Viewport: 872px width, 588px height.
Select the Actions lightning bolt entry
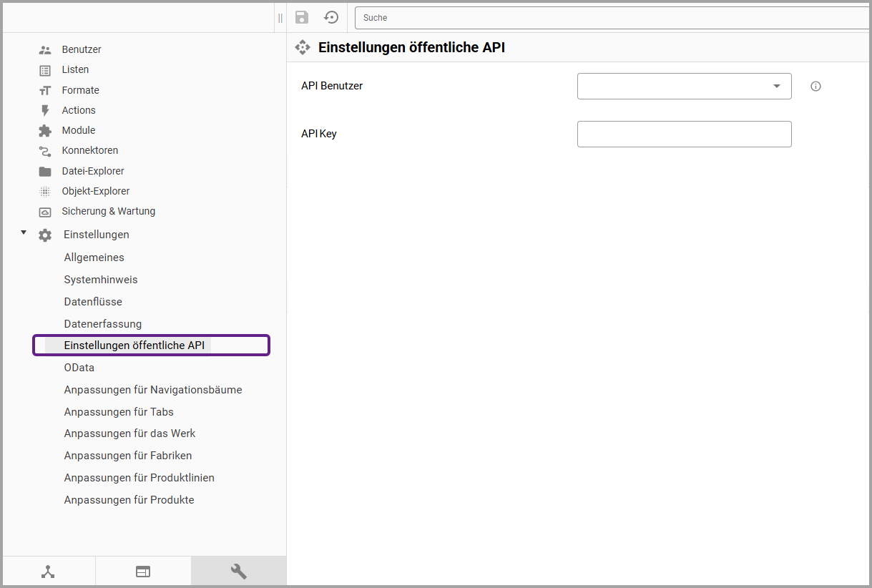78,110
